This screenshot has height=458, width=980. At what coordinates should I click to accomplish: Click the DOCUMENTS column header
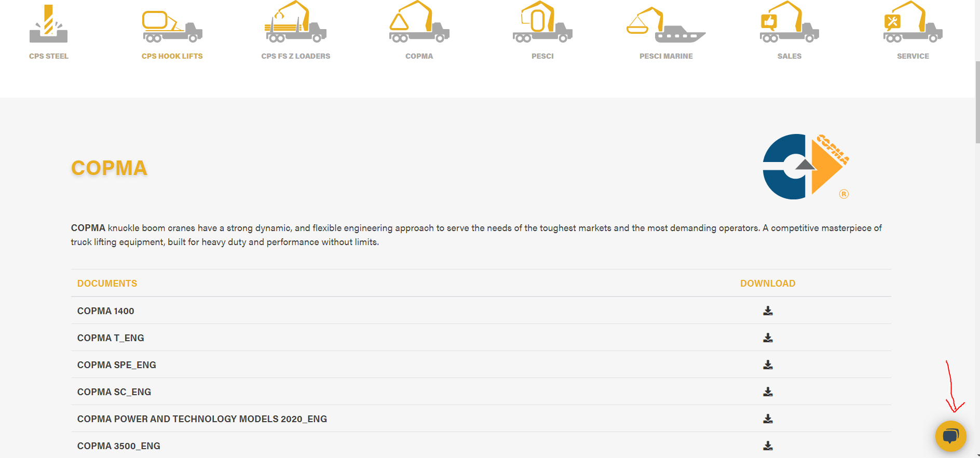107,284
